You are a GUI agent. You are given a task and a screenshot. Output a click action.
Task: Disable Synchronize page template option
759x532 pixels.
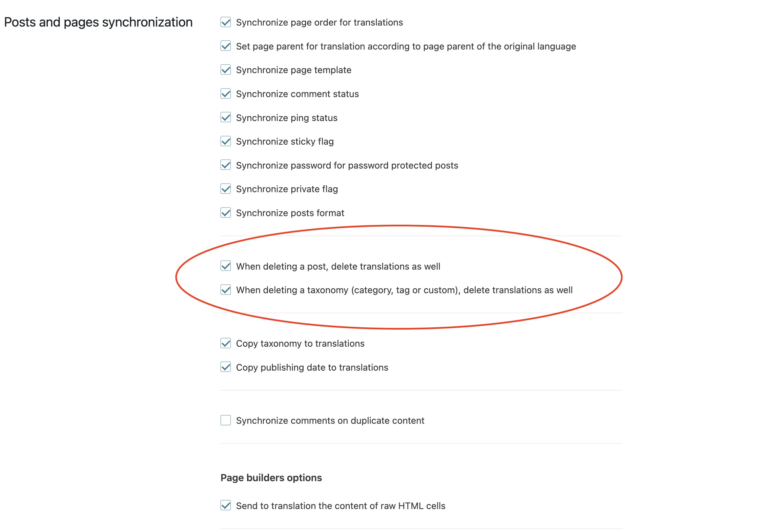[x=226, y=70]
